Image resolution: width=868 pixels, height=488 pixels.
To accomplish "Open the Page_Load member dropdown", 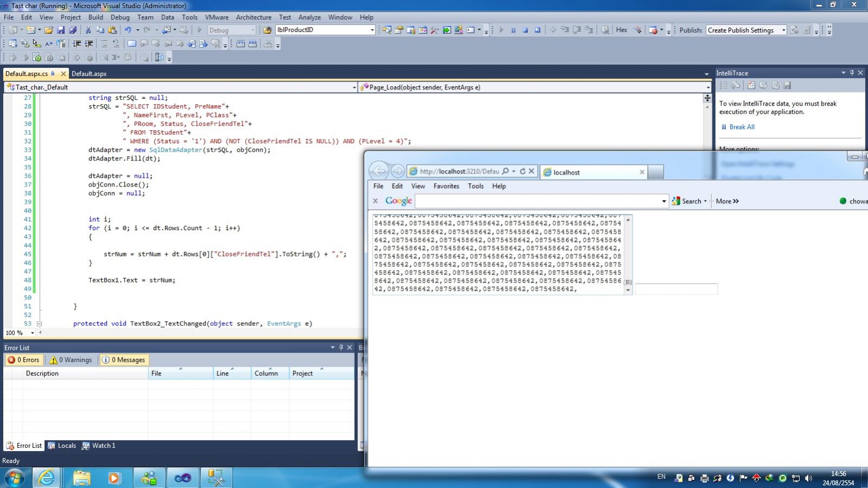I will tap(707, 87).
